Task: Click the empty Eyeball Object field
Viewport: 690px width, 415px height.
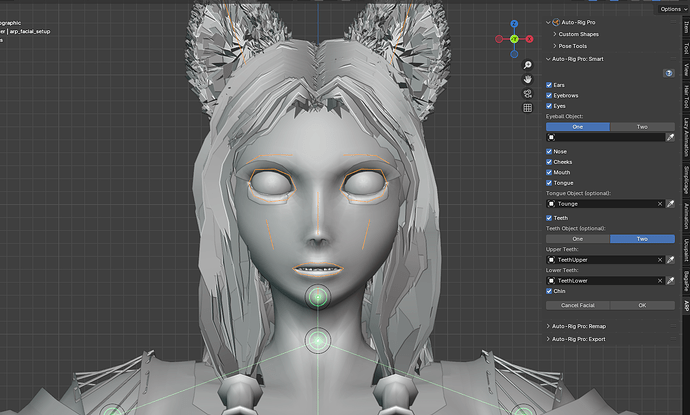Action: click(x=606, y=137)
